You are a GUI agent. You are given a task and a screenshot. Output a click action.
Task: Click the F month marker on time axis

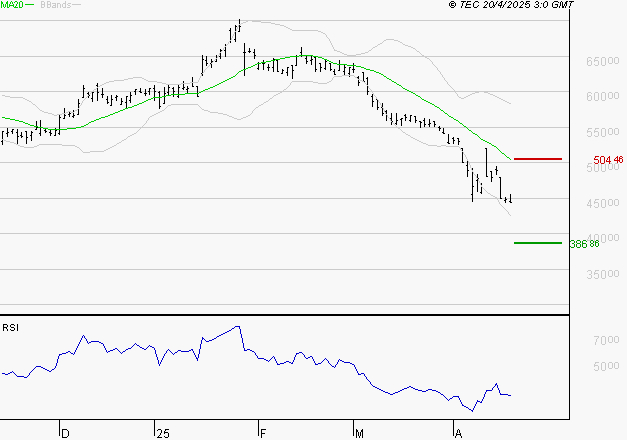point(263,433)
